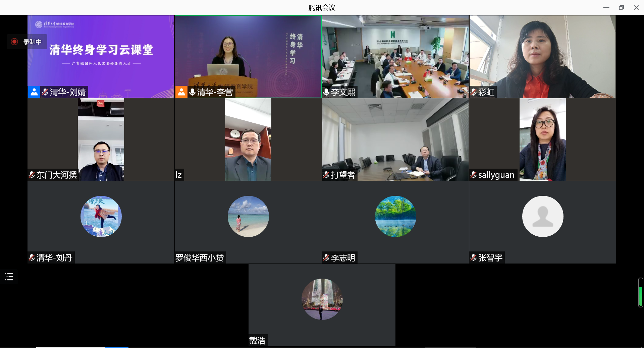Click the orange co-host icon beside 清华-李营

coord(181,92)
